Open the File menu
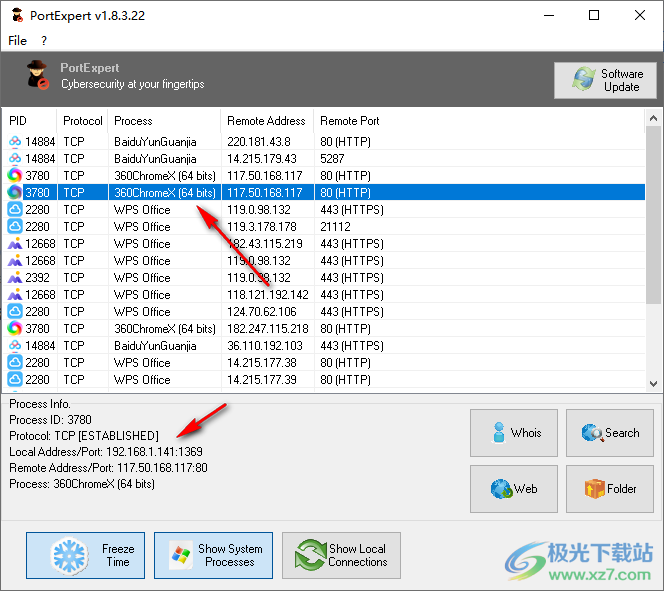Viewport: 664px width, 591px height. pos(17,41)
